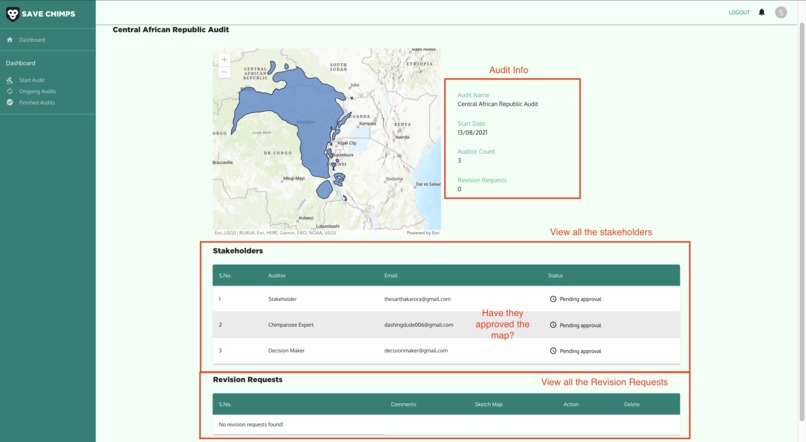This screenshot has width=806, height=442.
Task: Log out using the LOGOUT link
Action: pyautogui.click(x=739, y=12)
